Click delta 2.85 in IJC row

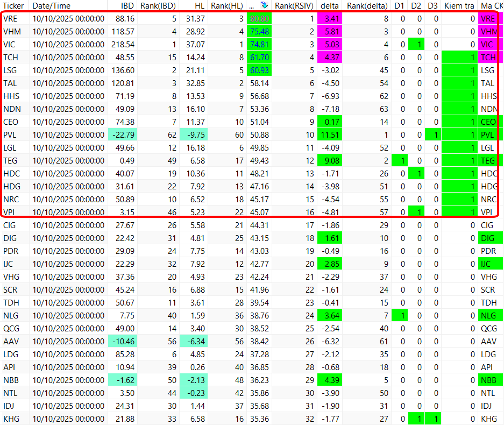[x=330, y=264]
